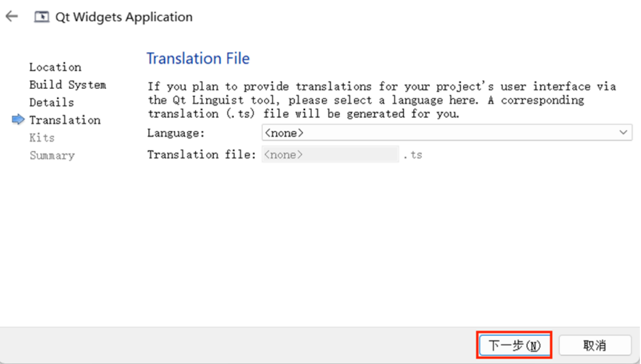641x364 pixels.
Task: Select the current Translation step
Action: click(x=65, y=120)
